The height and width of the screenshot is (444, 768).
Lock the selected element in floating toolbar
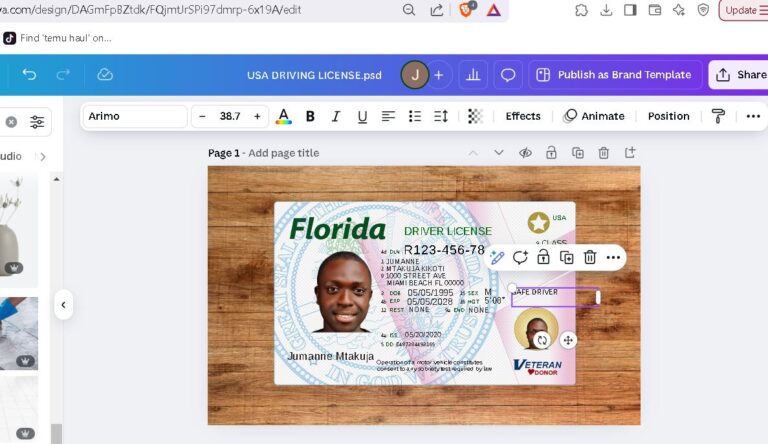coord(543,257)
